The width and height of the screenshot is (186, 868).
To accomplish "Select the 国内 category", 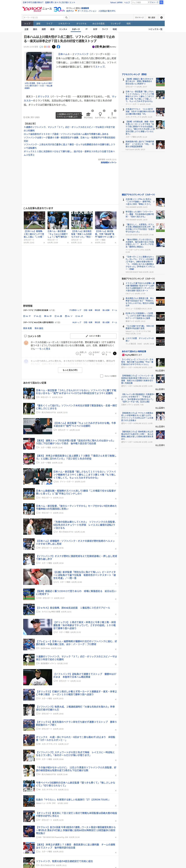I will pos(35,29).
